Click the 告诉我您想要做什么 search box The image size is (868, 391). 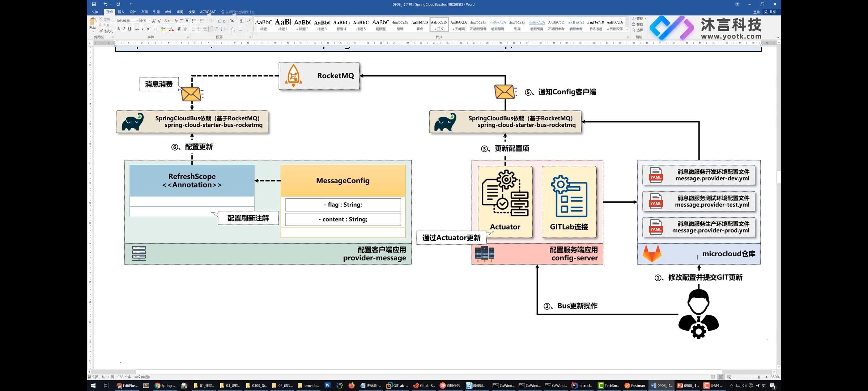click(239, 12)
